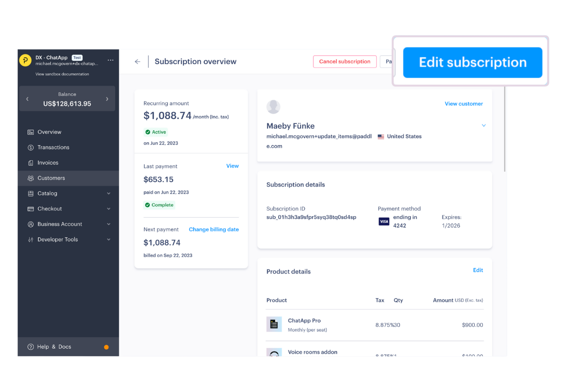The width and height of the screenshot is (588, 392).
Task: Click the text paid on Jun 22, 2023
Action: tap(166, 192)
